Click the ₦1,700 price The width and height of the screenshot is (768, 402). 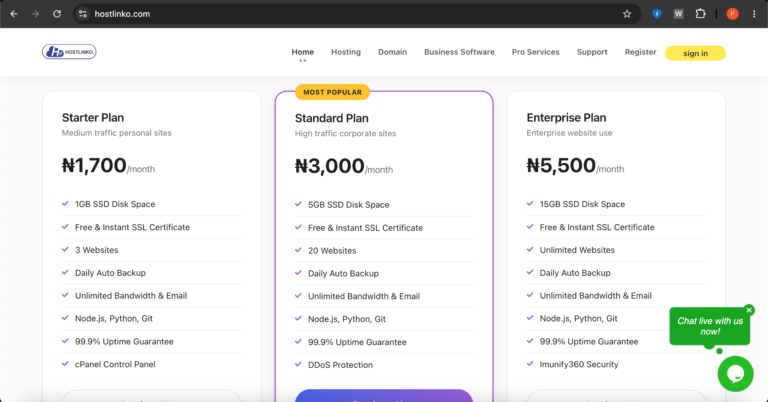click(94, 166)
